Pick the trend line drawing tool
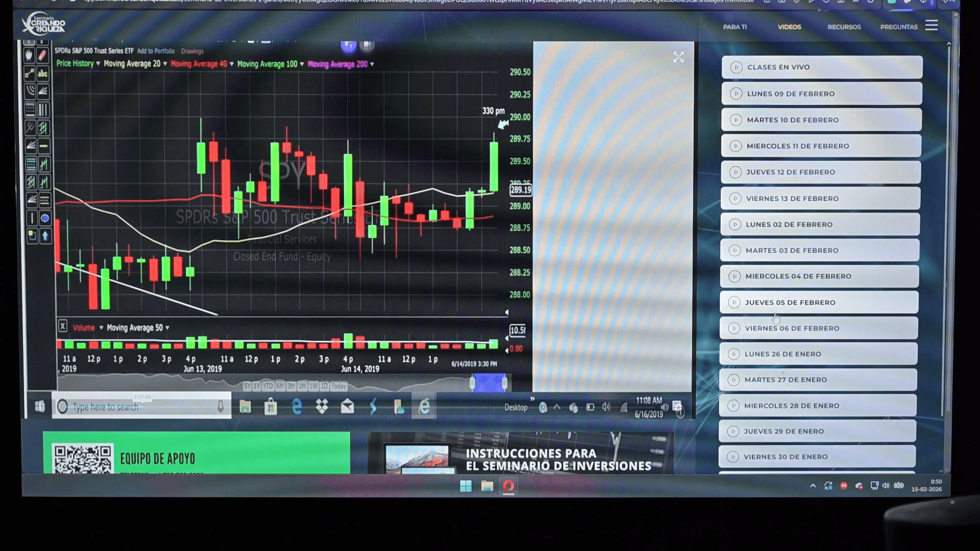The width and height of the screenshot is (980, 551). (29, 73)
